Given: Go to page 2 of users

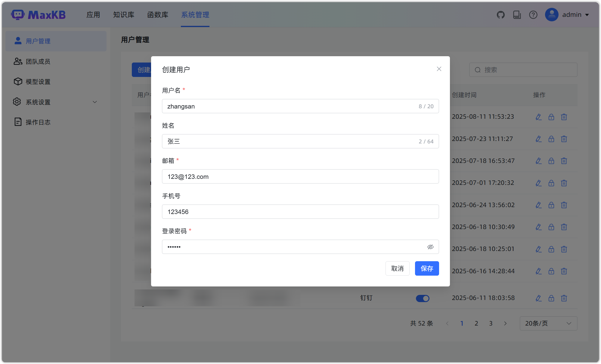Looking at the screenshot, I should (476, 323).
